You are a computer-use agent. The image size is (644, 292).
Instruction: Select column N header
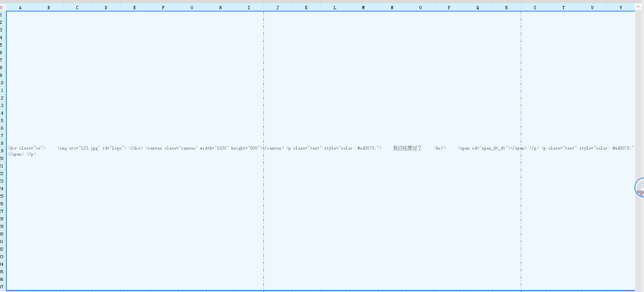[x=392, y=8]
